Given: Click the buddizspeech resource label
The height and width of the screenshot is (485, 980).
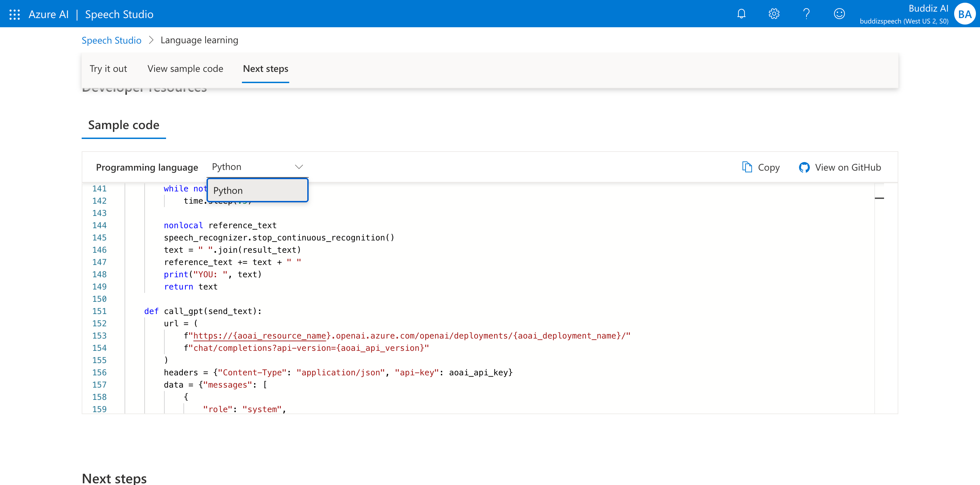Looking at the screenshot, I should point(904,21).
